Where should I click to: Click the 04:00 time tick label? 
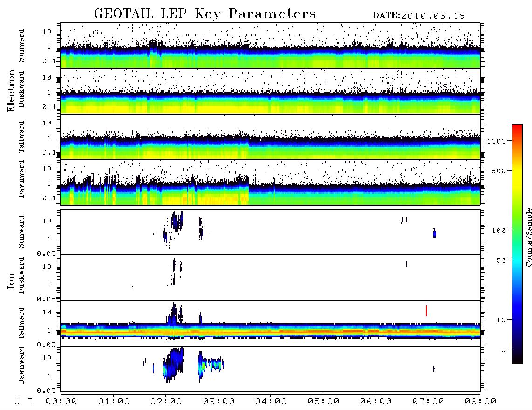tap(271, 402)
